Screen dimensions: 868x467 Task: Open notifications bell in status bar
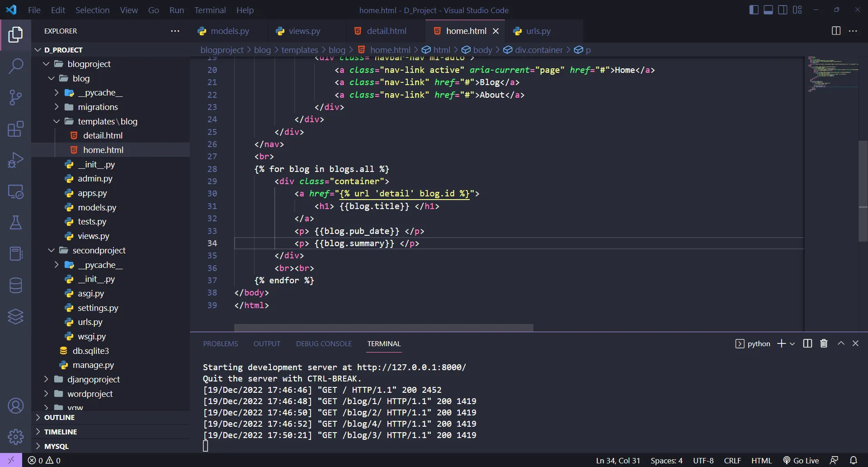click(x=853, y=460)
